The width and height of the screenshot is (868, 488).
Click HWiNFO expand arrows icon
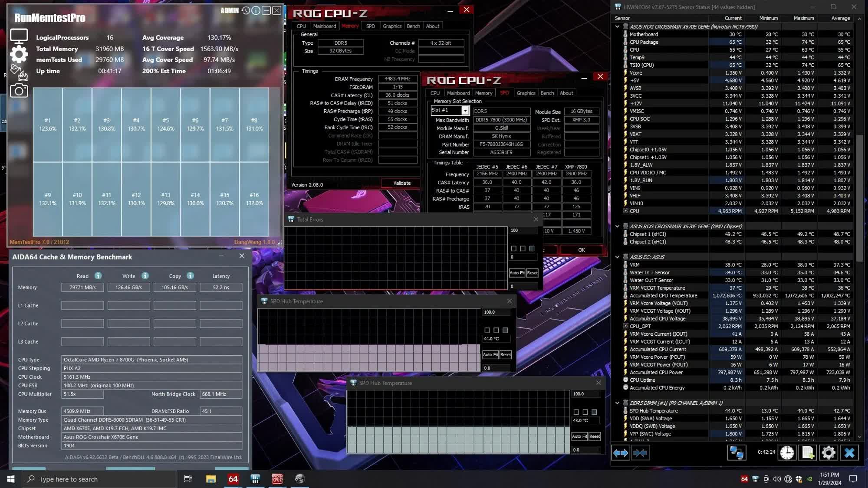click(x=620, y=452)
